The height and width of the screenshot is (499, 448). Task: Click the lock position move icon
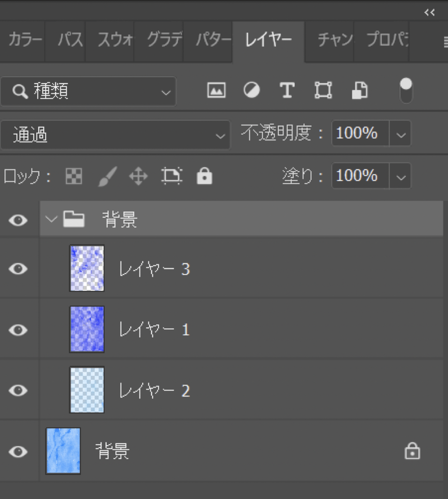click(x=138, y=176)
